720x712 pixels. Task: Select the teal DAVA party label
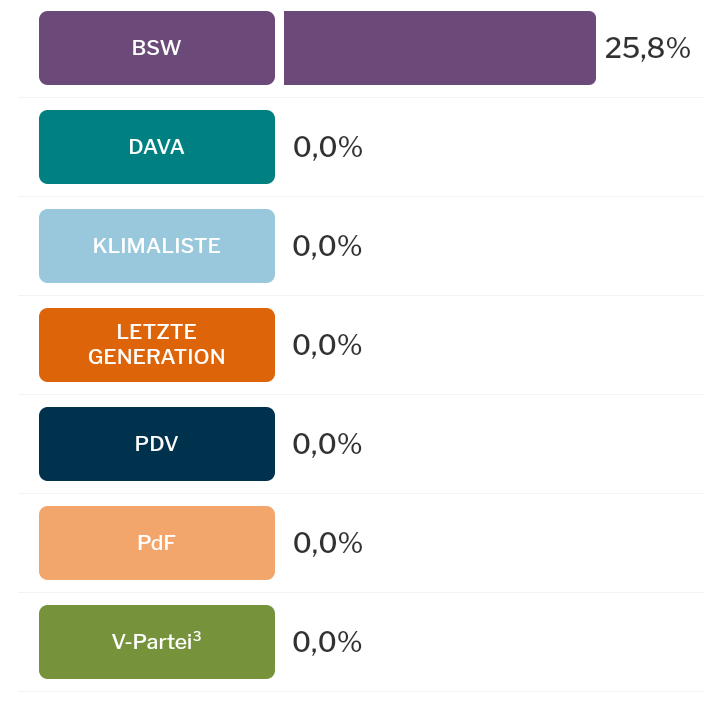pyautogui.click(x=156, y=147)
